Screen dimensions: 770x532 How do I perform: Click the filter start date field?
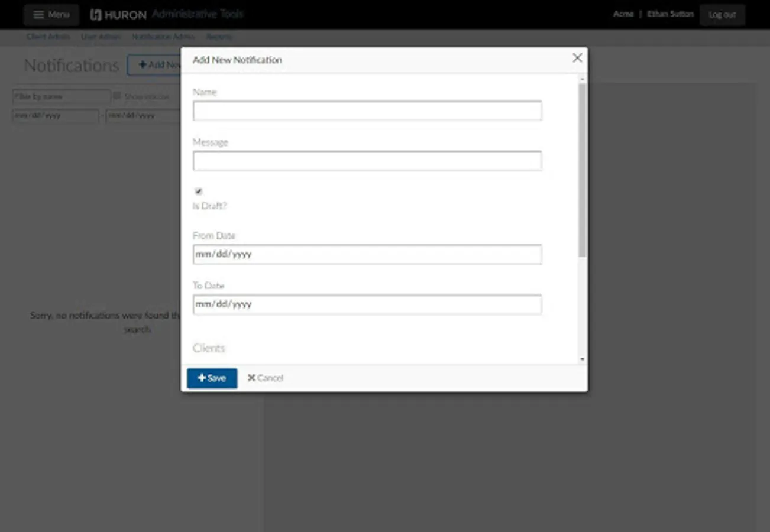point(56,116)
